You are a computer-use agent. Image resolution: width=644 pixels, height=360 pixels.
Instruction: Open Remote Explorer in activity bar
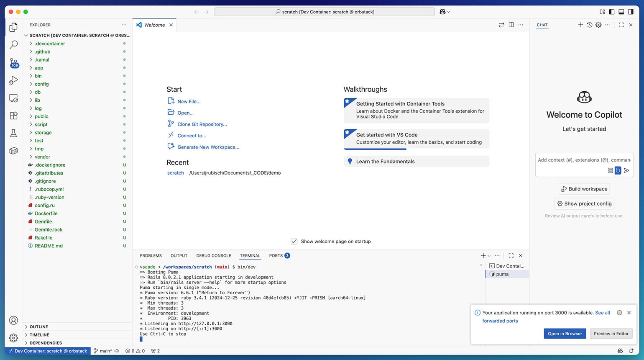pos(13,98)
